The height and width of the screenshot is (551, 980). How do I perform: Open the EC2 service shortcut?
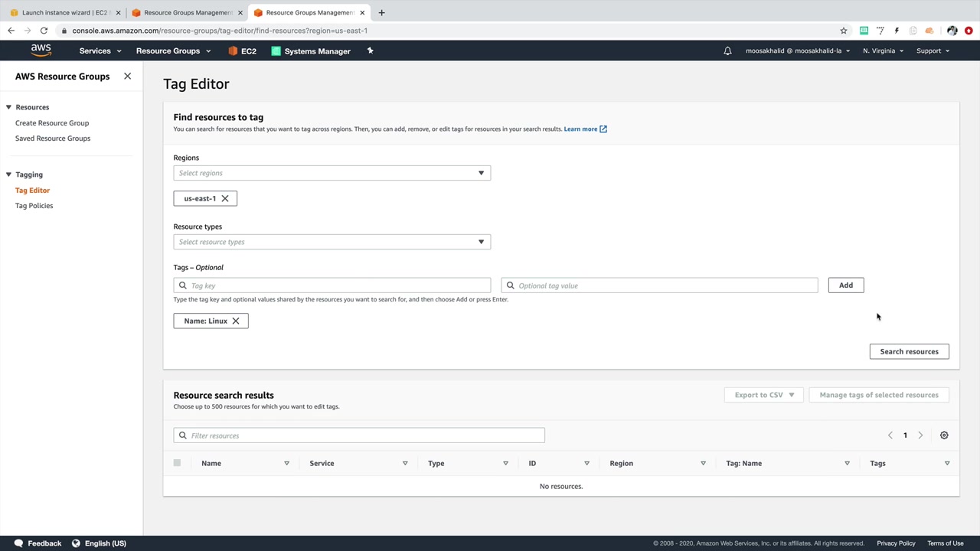pyautogui.click(x=243, y=51)
